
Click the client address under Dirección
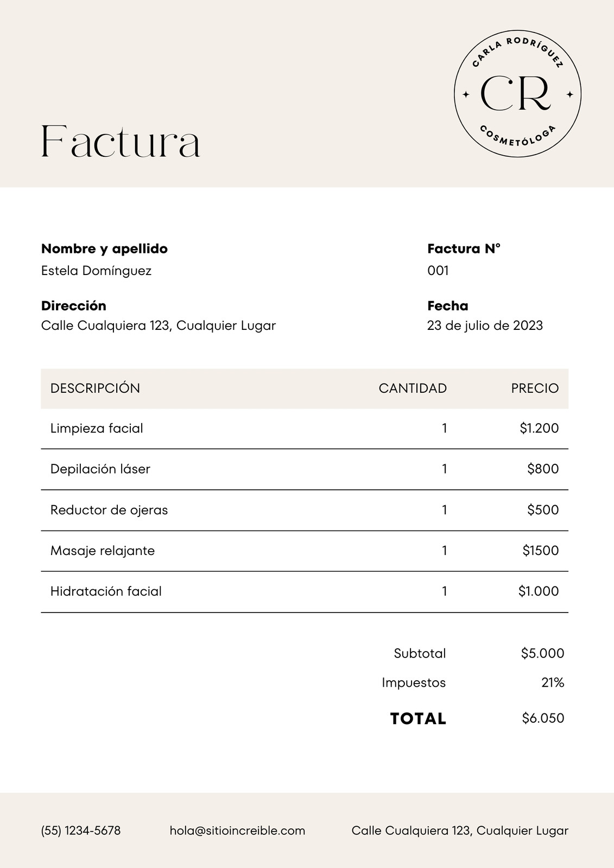click(159, 325)
